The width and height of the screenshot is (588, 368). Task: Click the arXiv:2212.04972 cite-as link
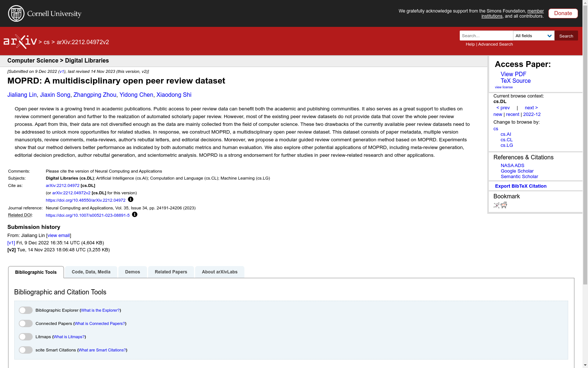click(62, 186)
